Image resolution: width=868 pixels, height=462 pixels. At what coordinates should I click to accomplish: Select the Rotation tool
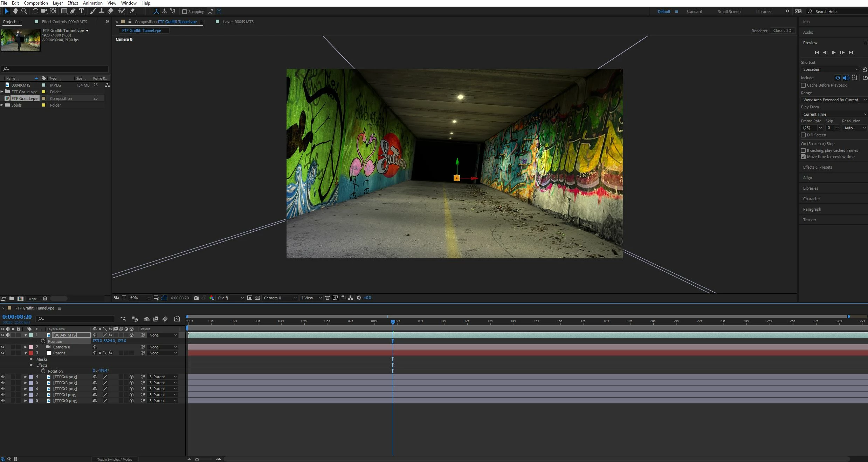click(x=35, y=11)
